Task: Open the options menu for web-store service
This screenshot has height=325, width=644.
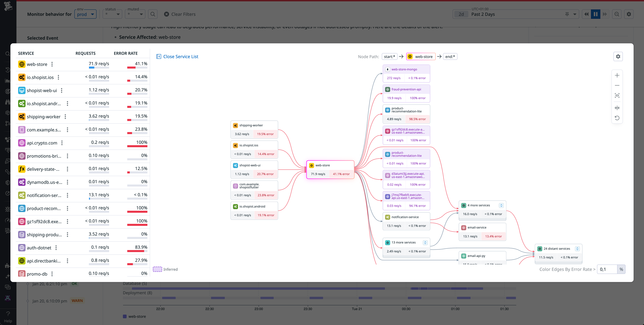Action: tap(52, 64)
